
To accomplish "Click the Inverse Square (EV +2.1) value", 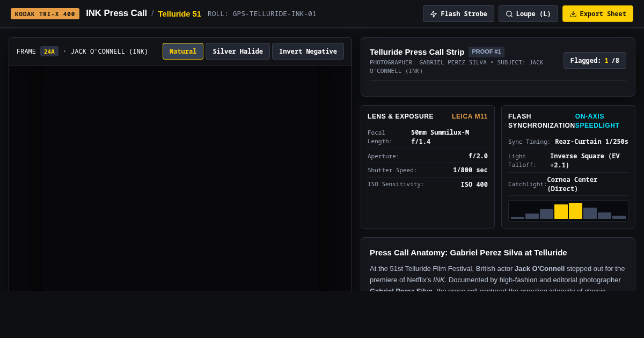I will [x=585, y=160].
